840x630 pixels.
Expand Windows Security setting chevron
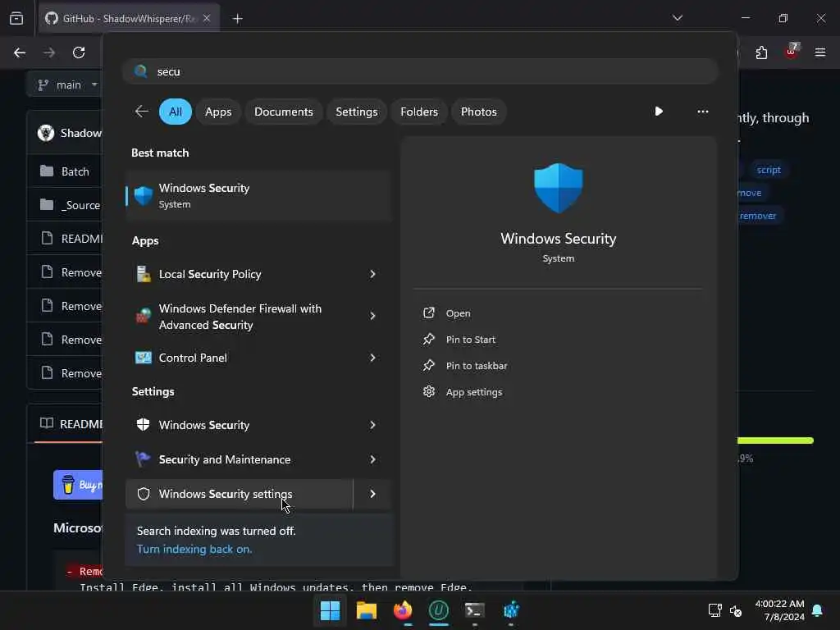[373, 425]
